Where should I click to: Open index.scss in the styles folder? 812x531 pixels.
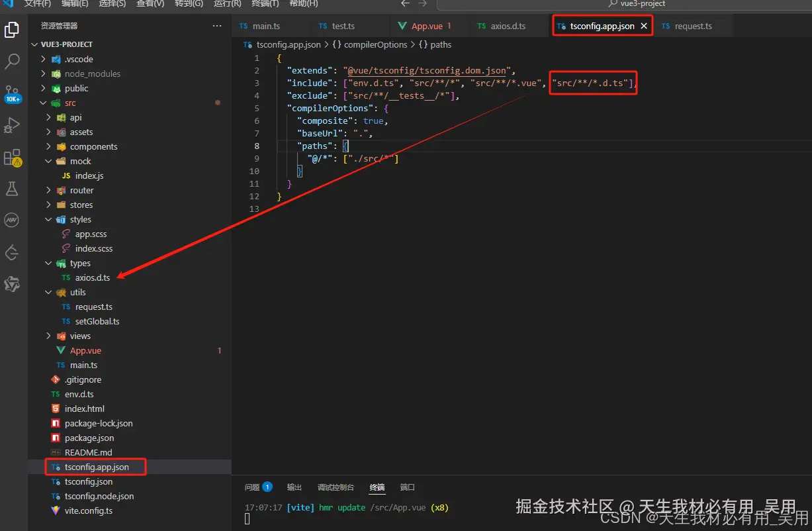tap(130, 248)
